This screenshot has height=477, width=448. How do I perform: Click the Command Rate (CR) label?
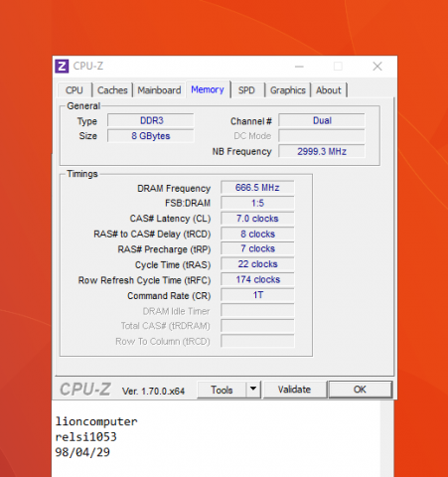pyautogui.click(x=169, y=296)
